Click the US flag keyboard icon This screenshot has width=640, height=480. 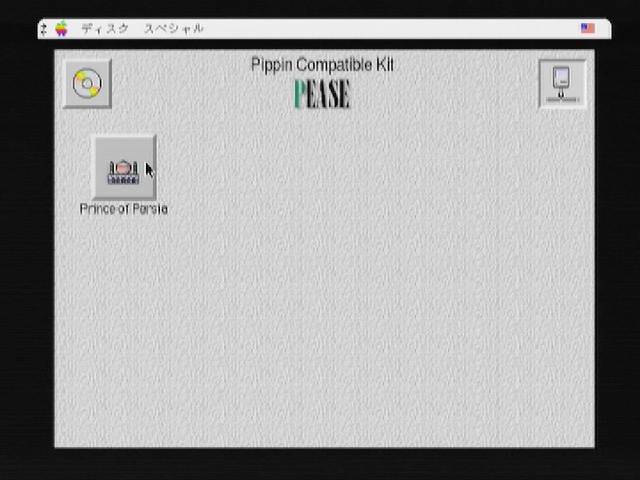(x=588, y=28)
